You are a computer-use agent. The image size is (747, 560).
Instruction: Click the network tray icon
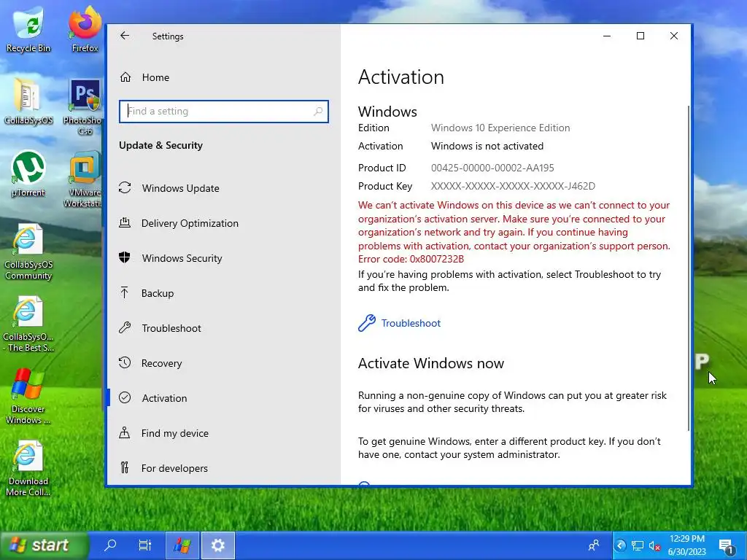637,545
